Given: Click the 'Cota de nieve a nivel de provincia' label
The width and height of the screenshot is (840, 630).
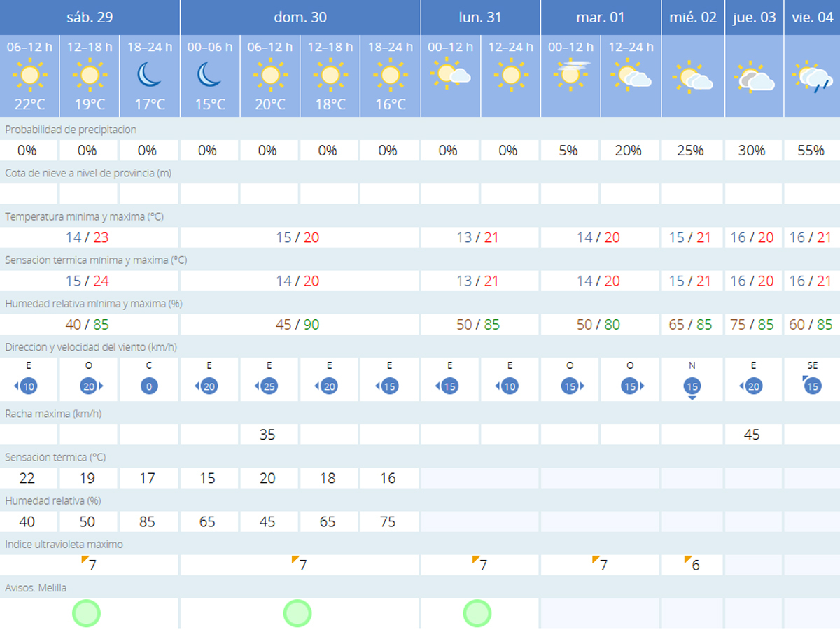Looking at the screenshot, I should (x=88, y=173).
